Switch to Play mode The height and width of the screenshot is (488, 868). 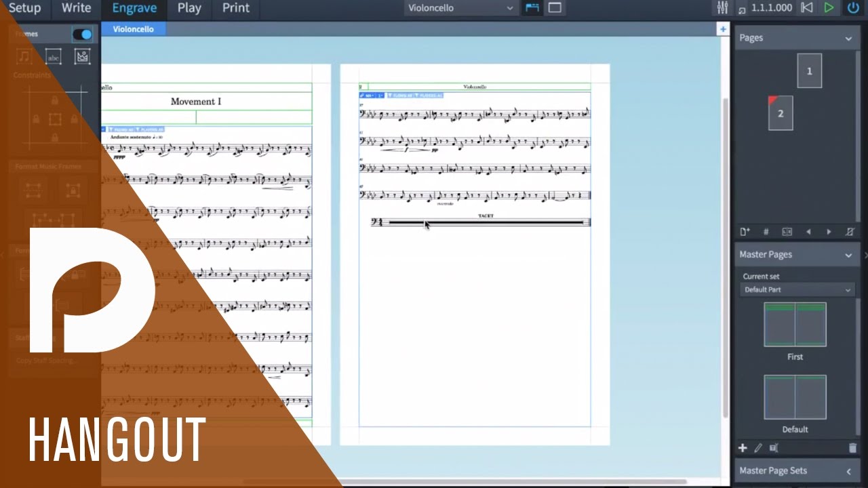click(x=189, y=8)
